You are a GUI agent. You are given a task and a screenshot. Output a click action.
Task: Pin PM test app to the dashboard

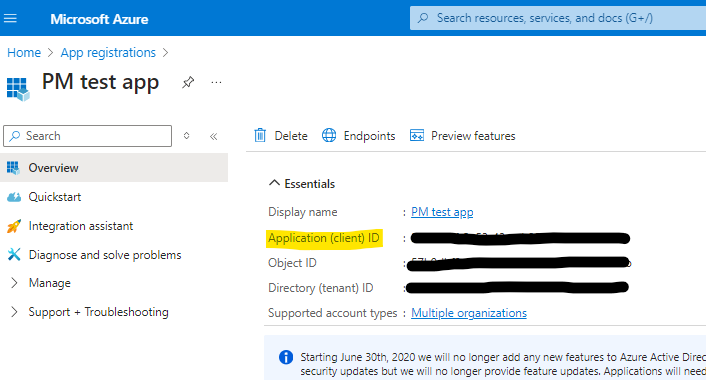click(188, 82)
